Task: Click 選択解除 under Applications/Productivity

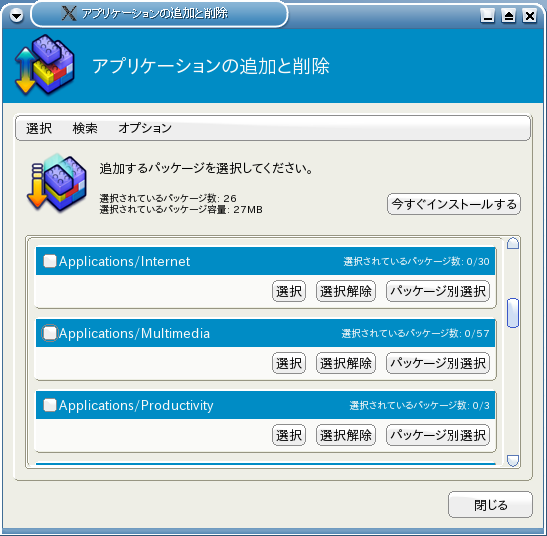Action: point(346,435)
